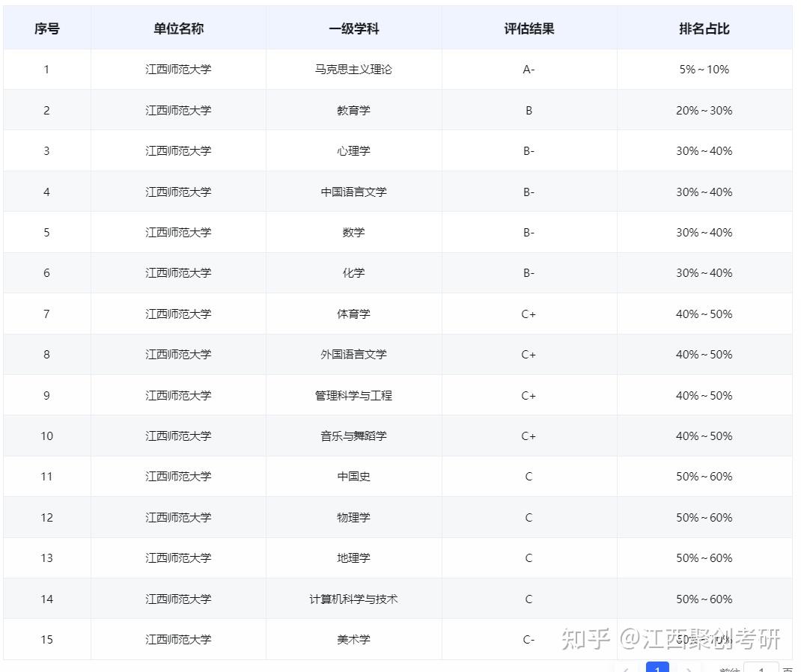The image size is (801, 672).
Task: Click the 一级学科 column header
Action: [x=353, y=28]
